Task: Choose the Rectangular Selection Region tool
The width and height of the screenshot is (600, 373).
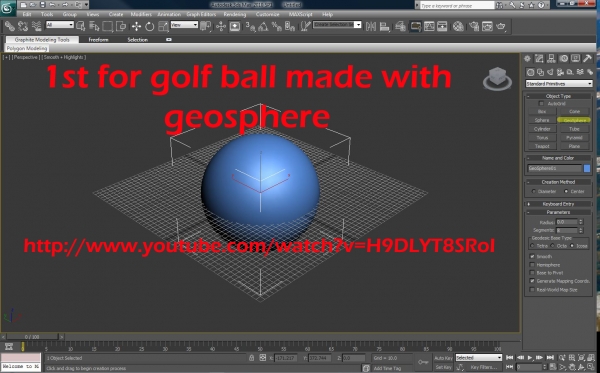Action: point(108,26)
